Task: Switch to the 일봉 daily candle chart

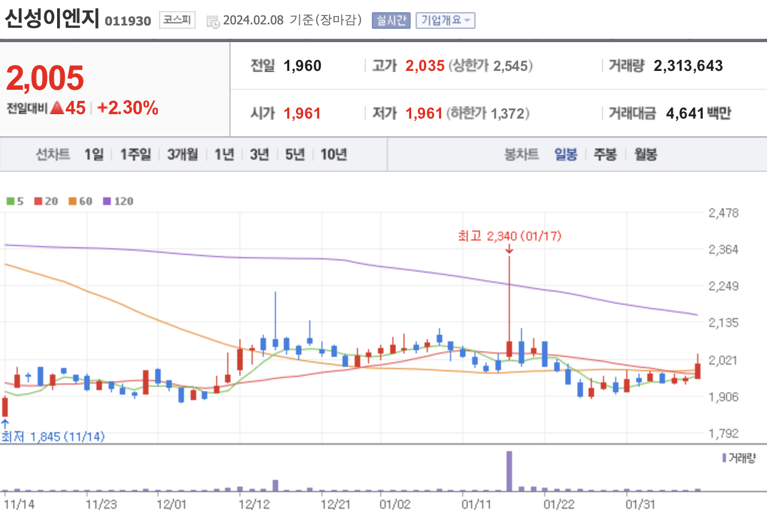Action: [566, 154]
